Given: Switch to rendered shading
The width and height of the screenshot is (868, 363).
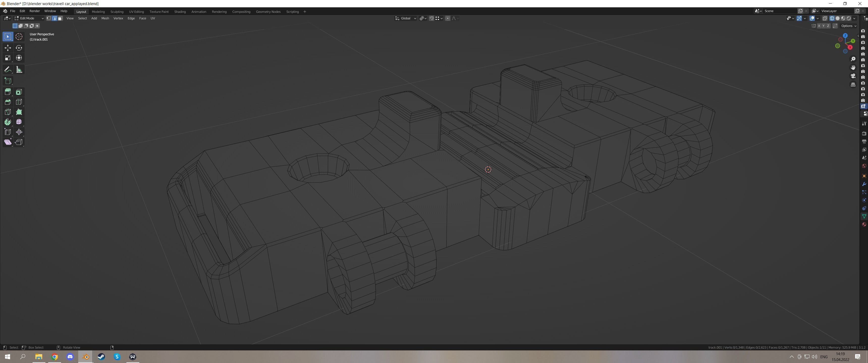Looking at the screenshot, I should pyautogui.click(x=849, y=18).
